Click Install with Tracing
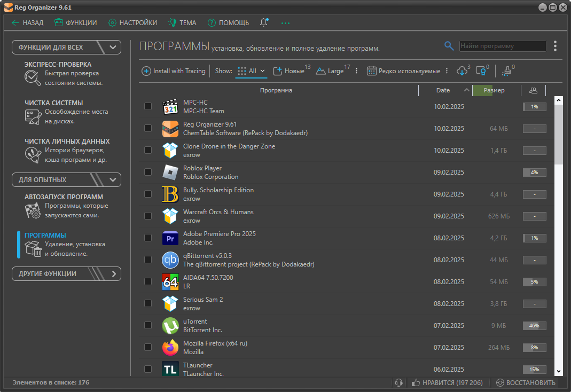This screenshot has width=571, height=392. 174,71
